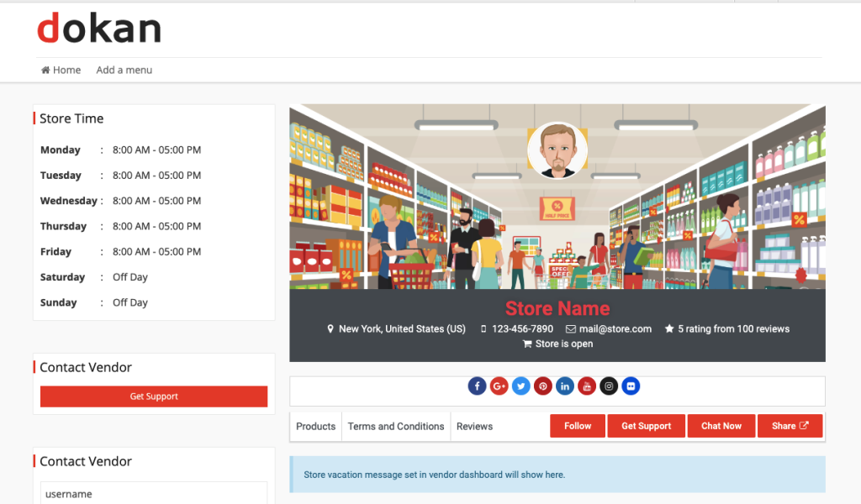This screenshot has width=861, height=504.
Task: Click Contact Vendor heading above Get Support
Action: point(86,367)
